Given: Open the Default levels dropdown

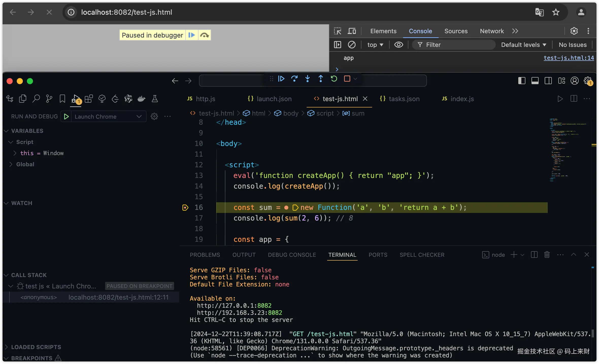Looking at the screenshot, I should point(523,45).
